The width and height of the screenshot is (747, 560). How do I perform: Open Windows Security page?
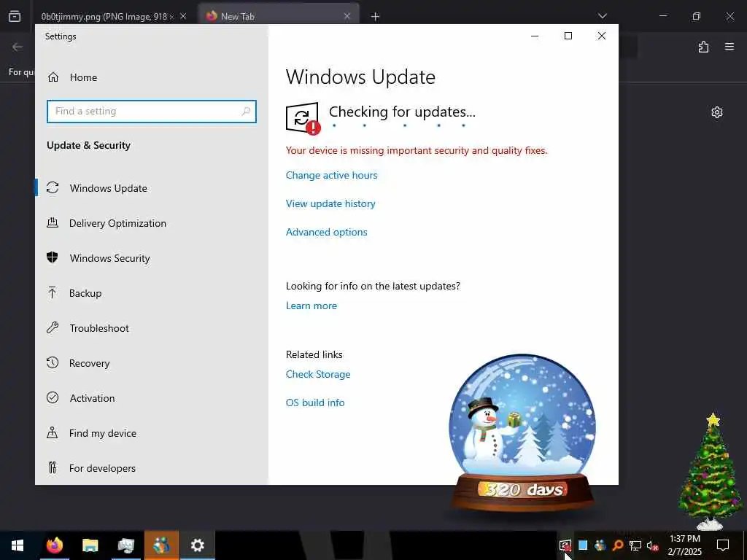coord(109,258)
